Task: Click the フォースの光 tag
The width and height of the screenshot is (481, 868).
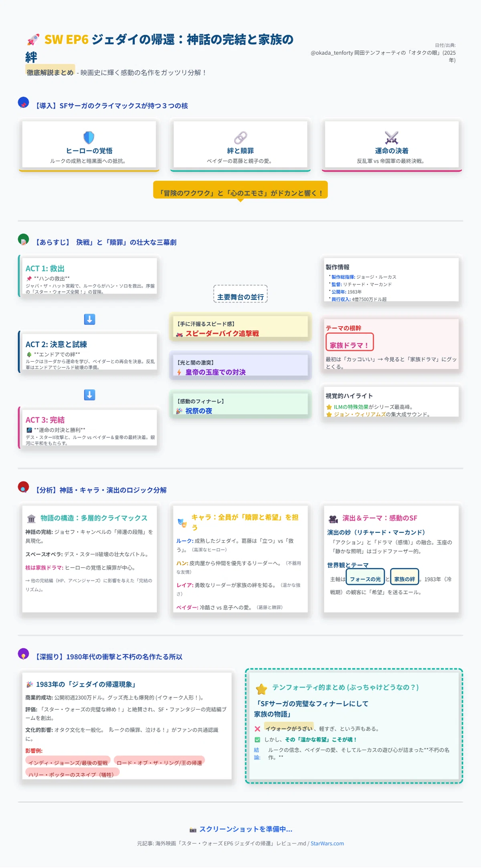Action: click(365, 577)
